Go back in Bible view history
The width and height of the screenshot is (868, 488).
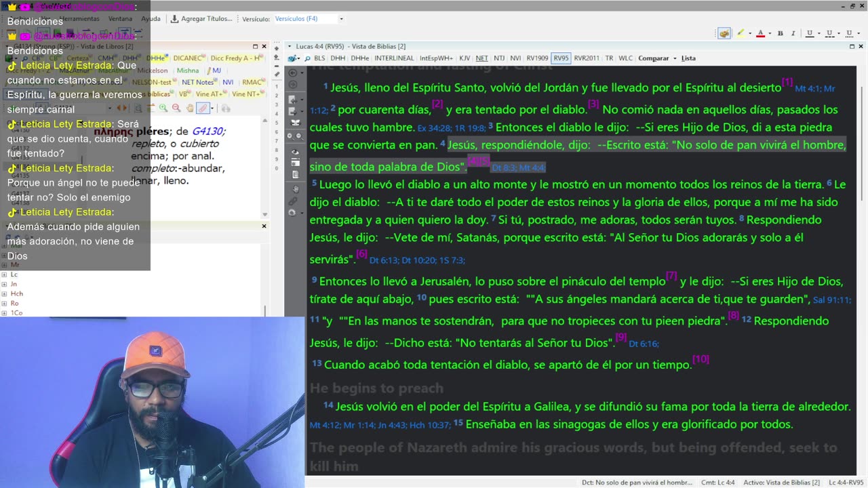[293, 73]
